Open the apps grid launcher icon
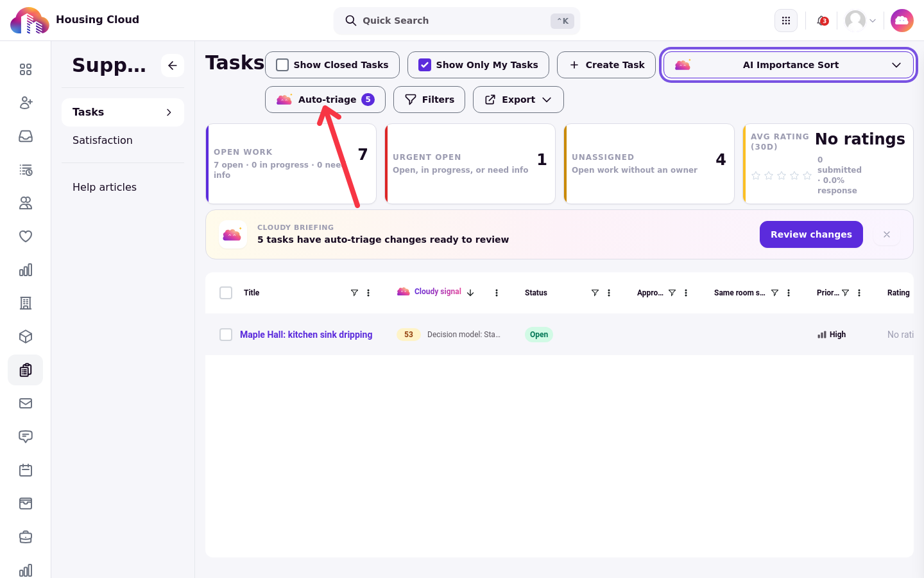Viewport: 924px width, 578px height. pos(786,21)
